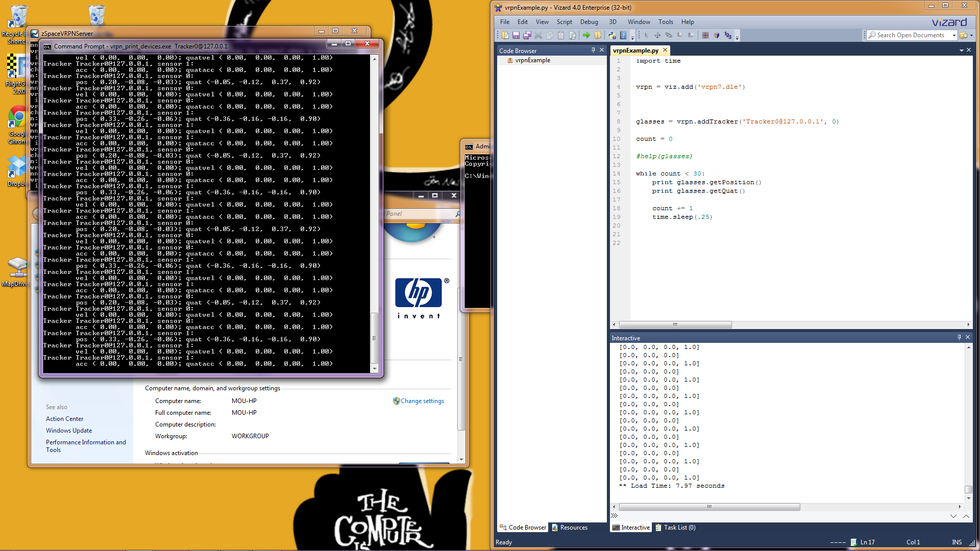Image resolution: width=980 pixels, height=551 pixels.
Task: Click the editor's horizontal scrollbar thumb
Action: (675, 325)
